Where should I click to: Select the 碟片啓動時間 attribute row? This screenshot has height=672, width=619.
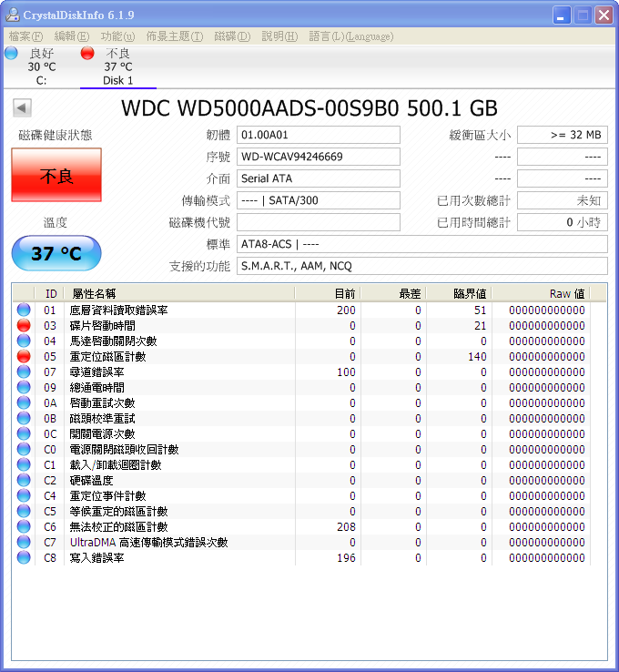(x=301, y=325)
